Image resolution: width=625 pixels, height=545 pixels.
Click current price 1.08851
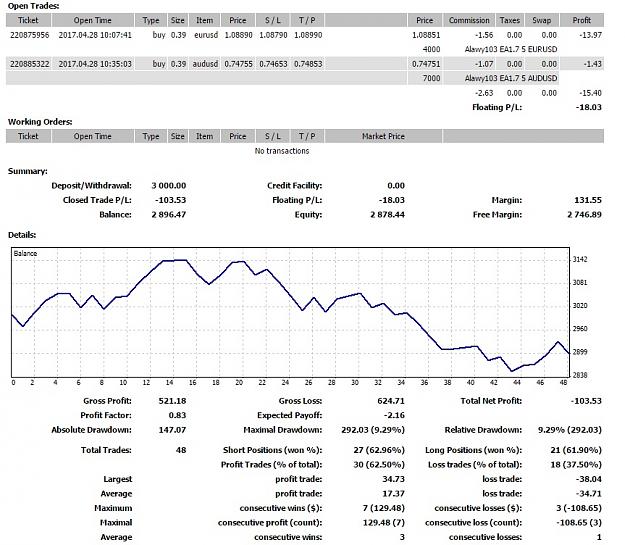426,35
